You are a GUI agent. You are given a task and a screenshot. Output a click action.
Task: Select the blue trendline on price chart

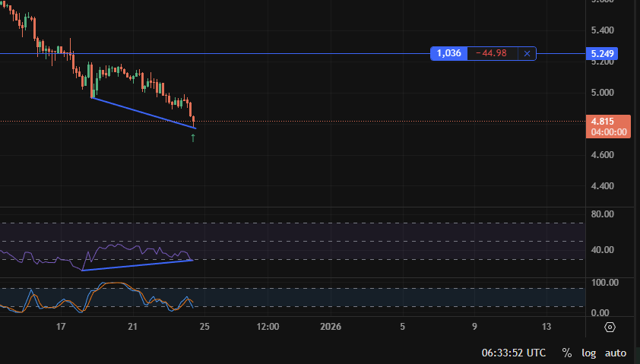(144, 113)
